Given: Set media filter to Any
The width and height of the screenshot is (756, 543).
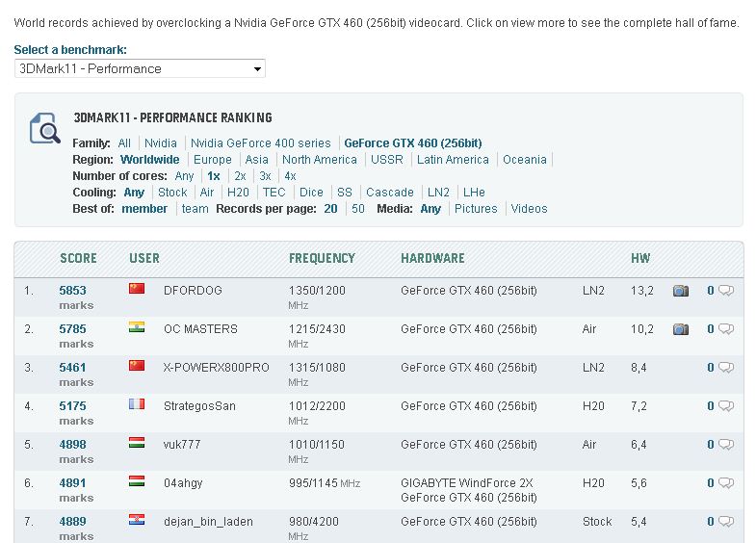Looking at the screenshot, I should click(430, 209).
